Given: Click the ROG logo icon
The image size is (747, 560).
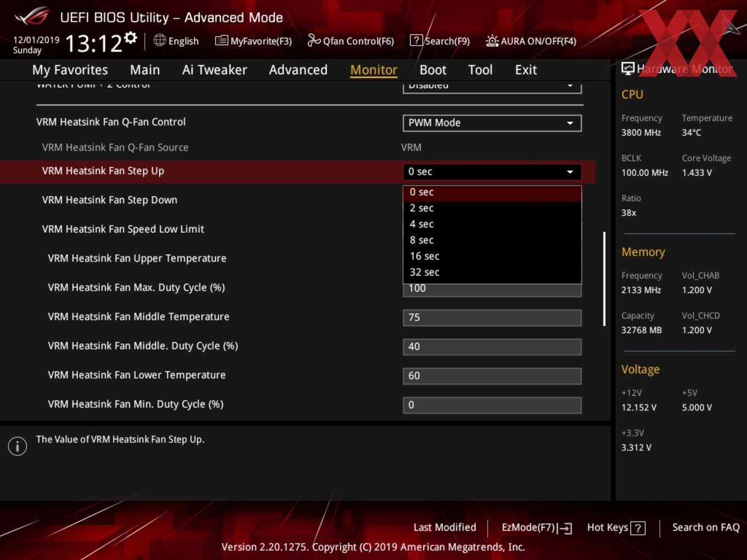Looking at the screenshot, I should pyautogui.click(x=32, y=16).
